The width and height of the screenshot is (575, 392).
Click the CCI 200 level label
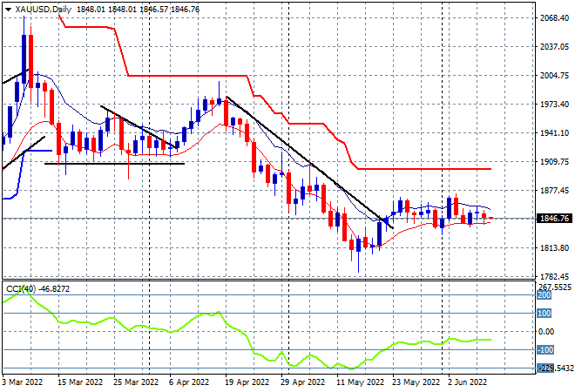545,295
